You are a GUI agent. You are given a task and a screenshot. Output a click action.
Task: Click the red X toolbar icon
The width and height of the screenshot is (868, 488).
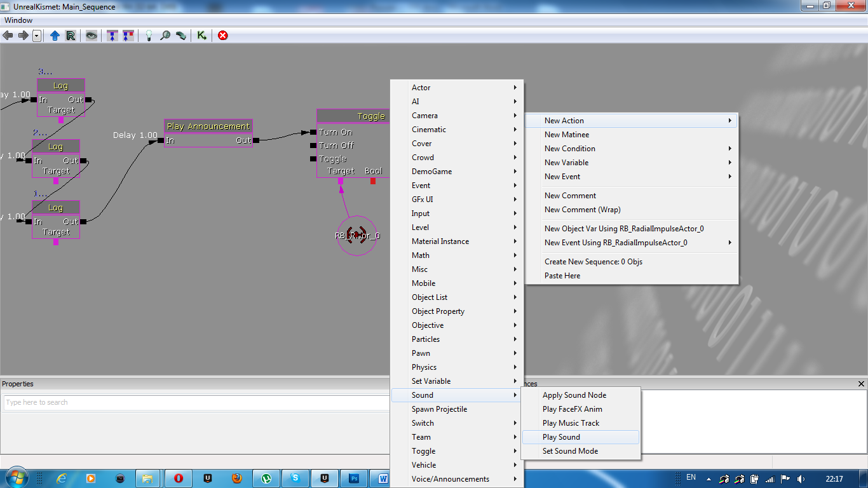(x=223, y=36)
